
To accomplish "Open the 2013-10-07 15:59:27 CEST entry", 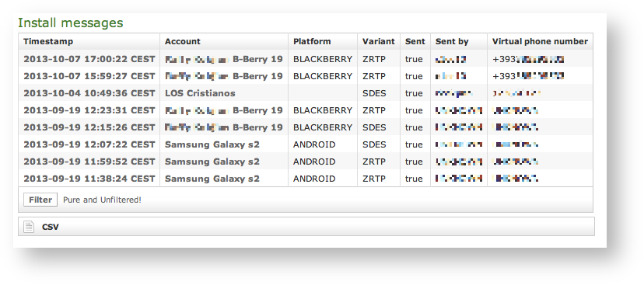I will [x=89, y=76].
